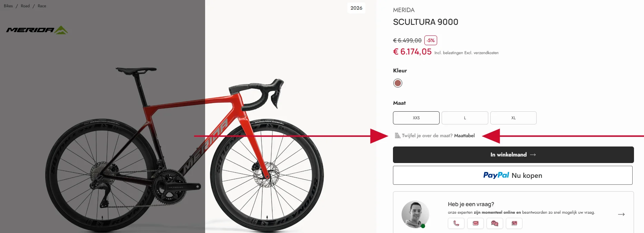Go to Bikes in the breadcrumb
Image resolution: width=644 pixels, height=233 pixels.
[8, 6]
